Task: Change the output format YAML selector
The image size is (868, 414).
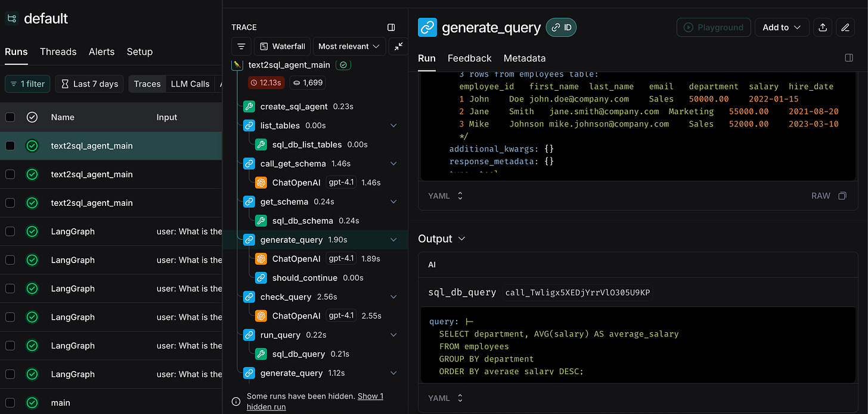Action: pos(445,398)
